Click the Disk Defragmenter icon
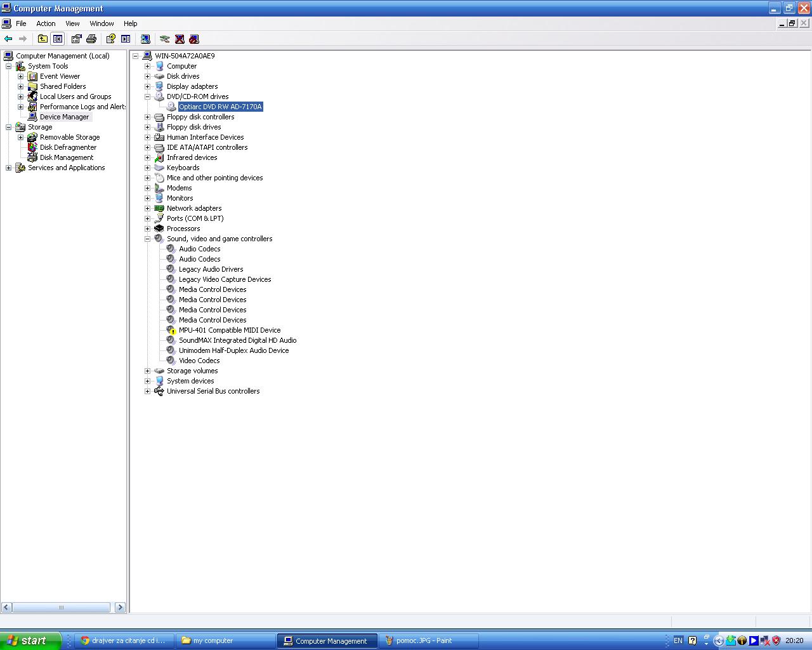This screenshot has height=650, width=812. click(32, 147)
